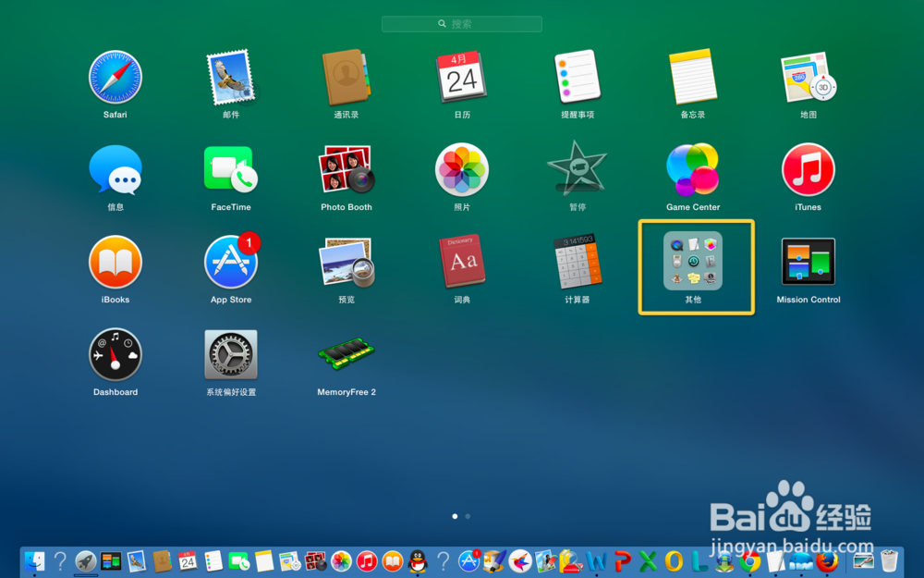Open Google Chrome from the Dock
Image resolution: width=924 pixels, height=578 pixels.
750,561
